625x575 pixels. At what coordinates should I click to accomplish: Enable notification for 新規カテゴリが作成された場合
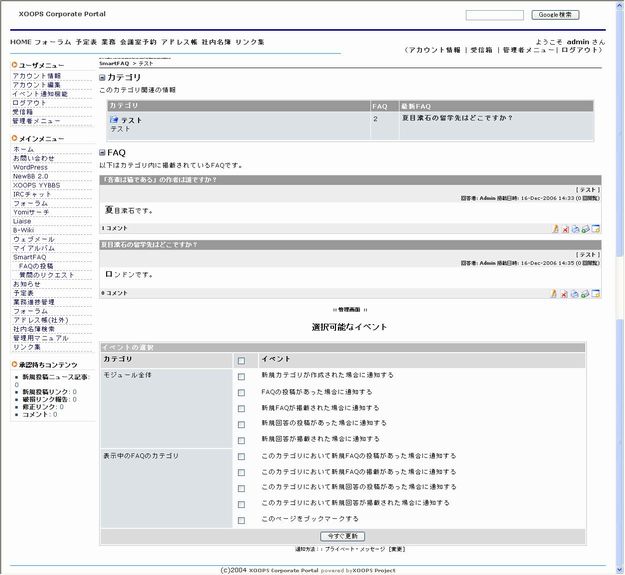pyautogui.click(x=241, y=377)
